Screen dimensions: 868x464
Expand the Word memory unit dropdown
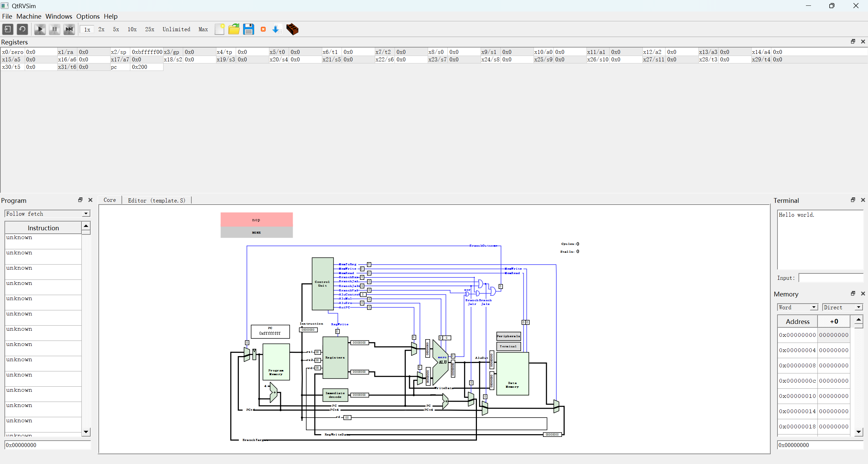pyautogui.click(x=797, y=307)
